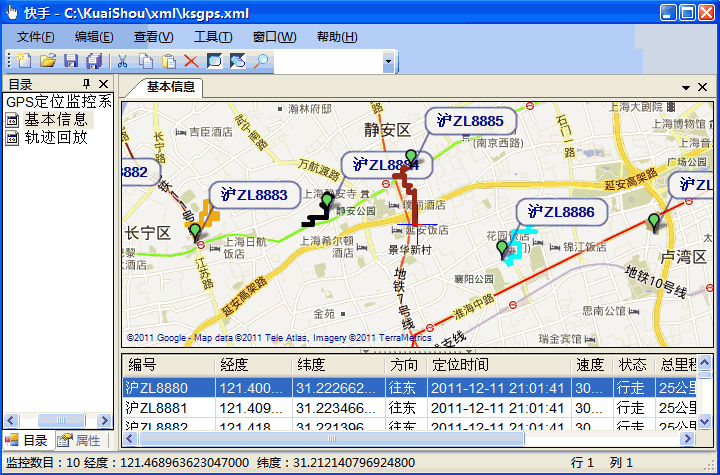Image resolution: width=720 pixels, height=475 pixels.
Task: Open the 文件(F) menu
Action: click(x=35, y=37)
